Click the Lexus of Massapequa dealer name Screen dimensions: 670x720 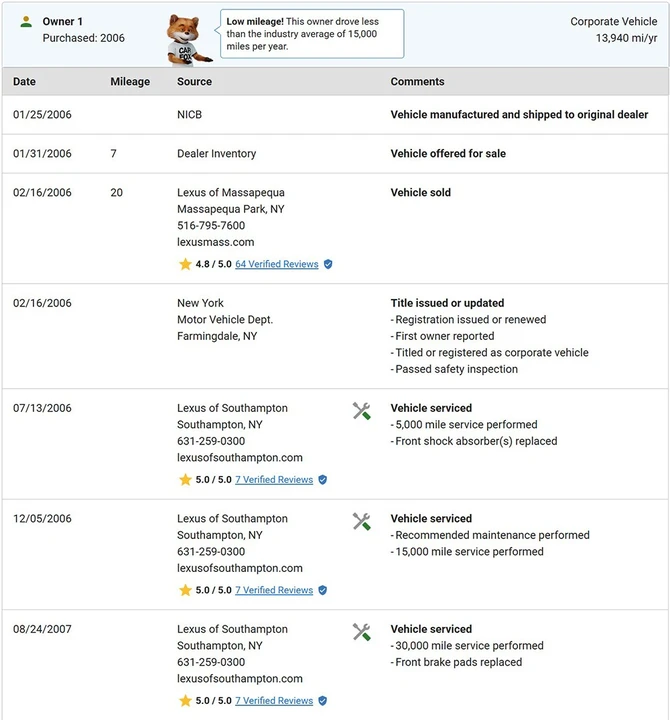click(231, 192)
